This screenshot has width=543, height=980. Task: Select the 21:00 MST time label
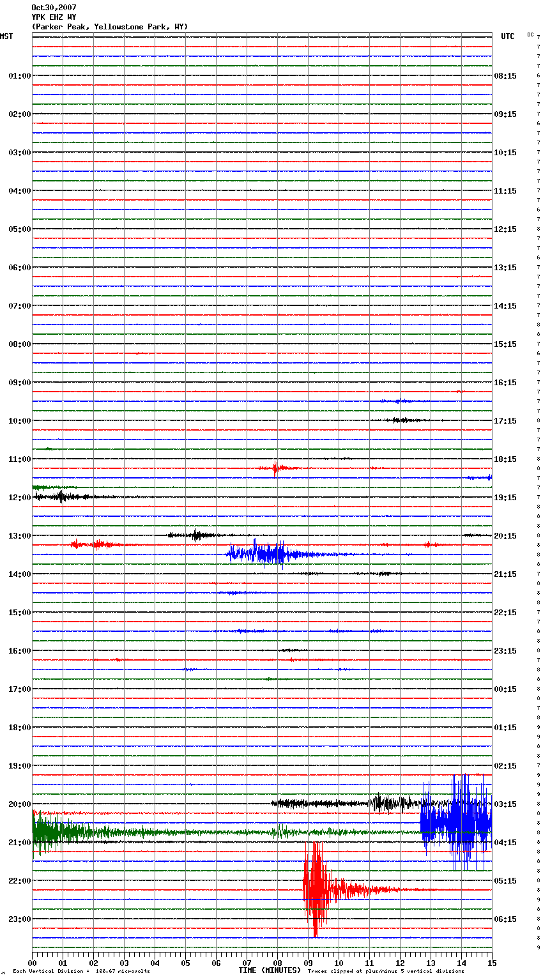point(20,843)
